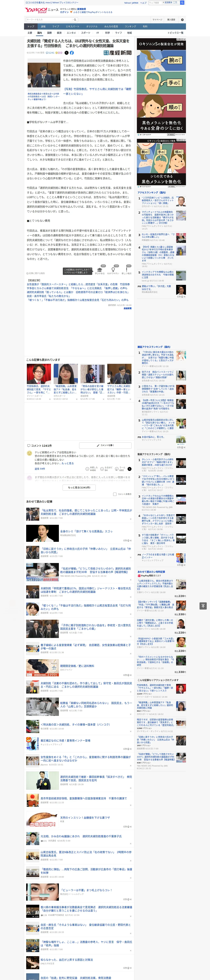Select the スポーツ category tab
210x980 pixels.
click(x=86, y=33)
